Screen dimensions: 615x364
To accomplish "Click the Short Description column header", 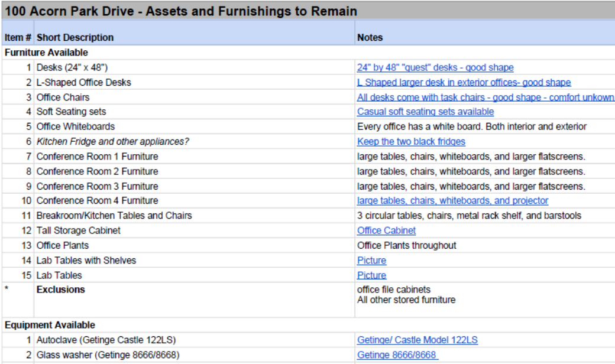I will (x=75, y=37).
